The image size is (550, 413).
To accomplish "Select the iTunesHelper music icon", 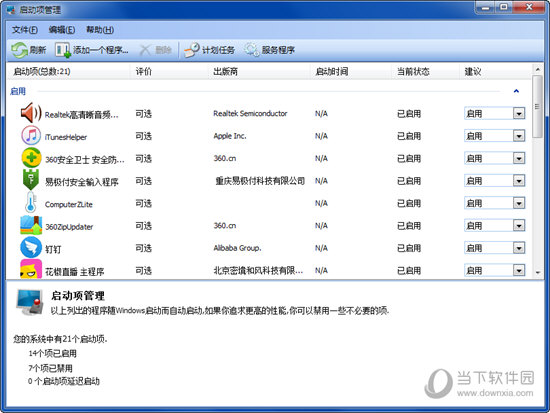I will point(31,135).
